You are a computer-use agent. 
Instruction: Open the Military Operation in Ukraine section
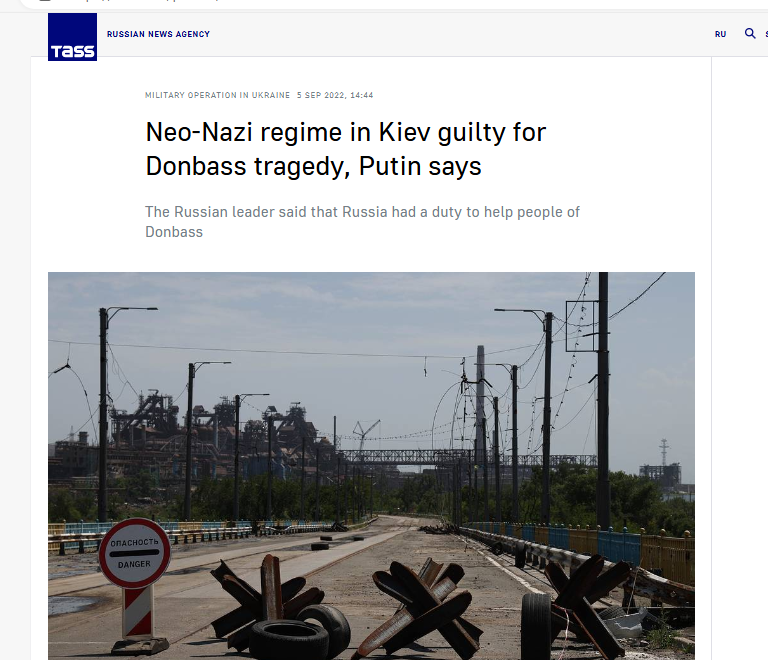[x=217, y=95]
